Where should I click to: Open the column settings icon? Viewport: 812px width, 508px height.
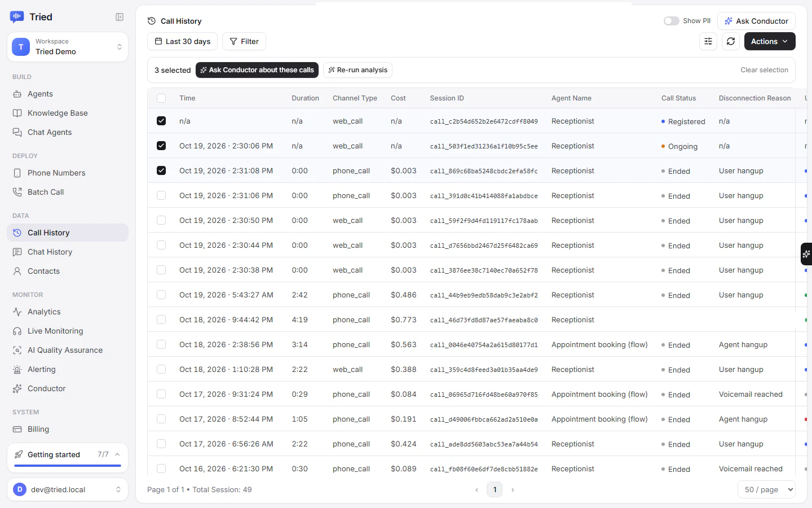[x=708, y=41]
